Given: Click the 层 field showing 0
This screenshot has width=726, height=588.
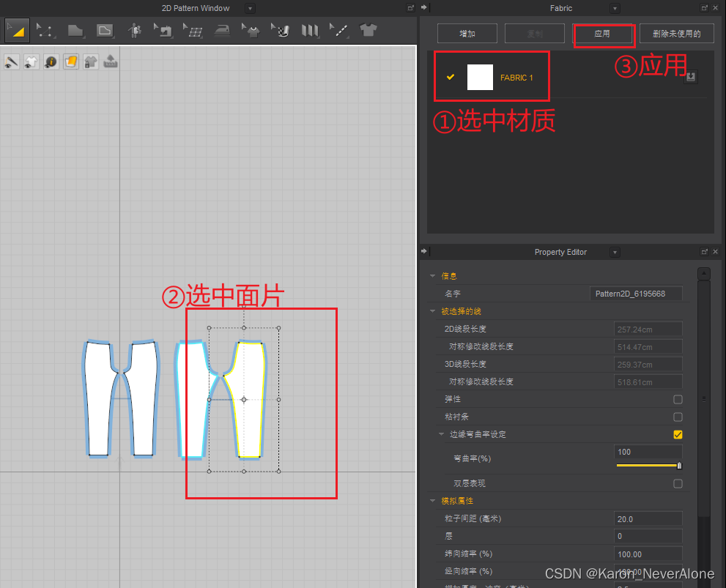Looking at the screenshot, I should 648,536.
